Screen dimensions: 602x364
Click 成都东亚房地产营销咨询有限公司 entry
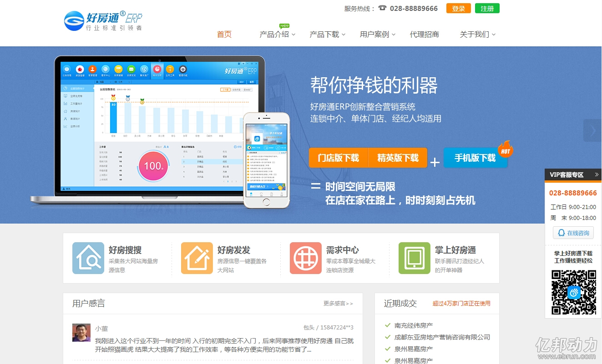(442, 337)
